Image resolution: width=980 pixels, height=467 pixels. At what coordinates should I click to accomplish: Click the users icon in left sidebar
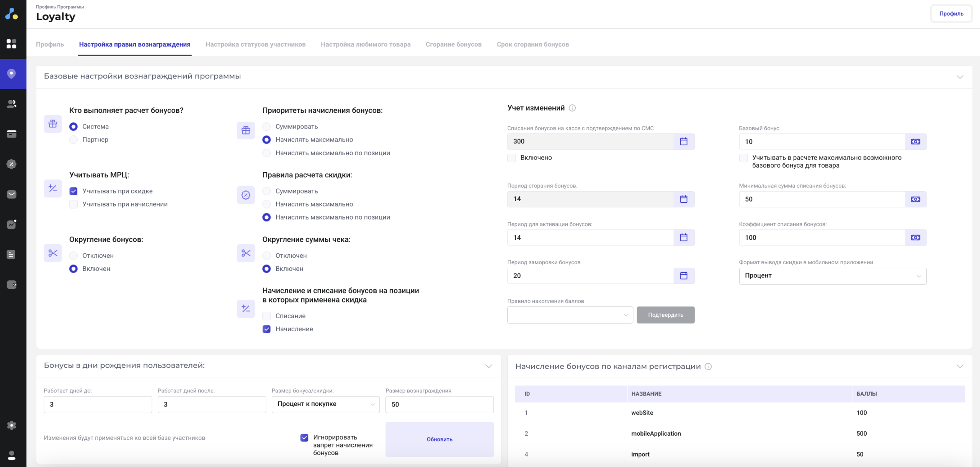click(x=11, y=104)
